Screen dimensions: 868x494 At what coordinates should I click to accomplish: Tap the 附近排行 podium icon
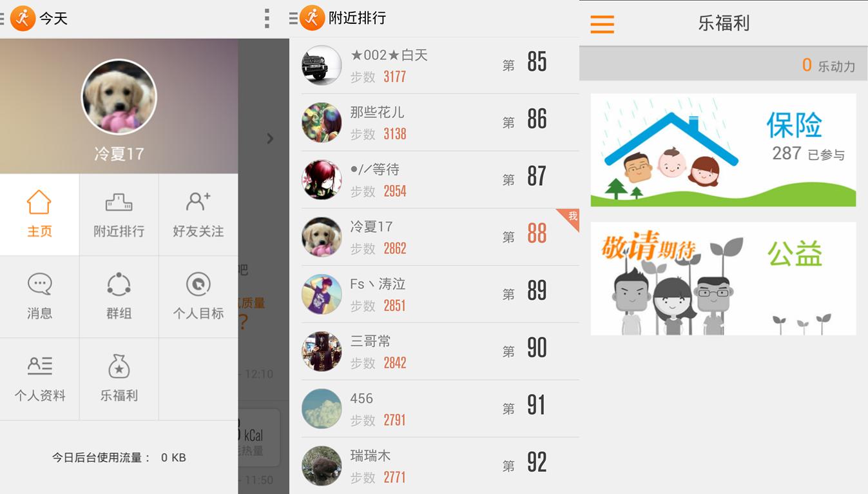tap(119, 202)
